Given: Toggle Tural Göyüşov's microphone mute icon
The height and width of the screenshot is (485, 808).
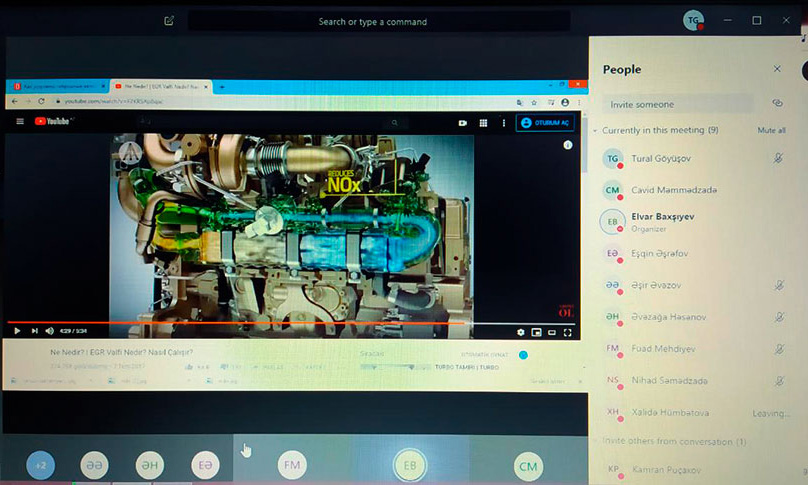Looking at the screenshot, I should point(778,158).
